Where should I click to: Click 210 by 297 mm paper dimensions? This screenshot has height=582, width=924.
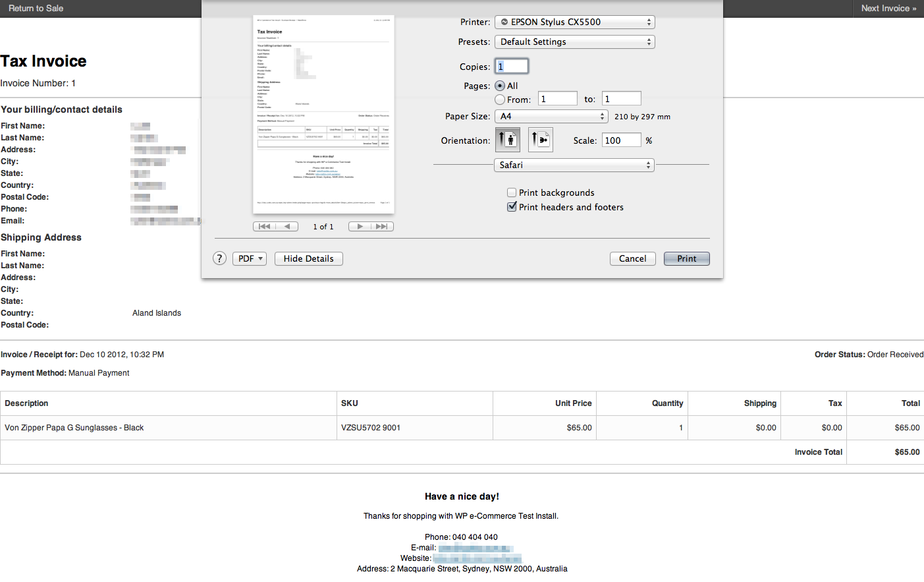pos(642,117)
